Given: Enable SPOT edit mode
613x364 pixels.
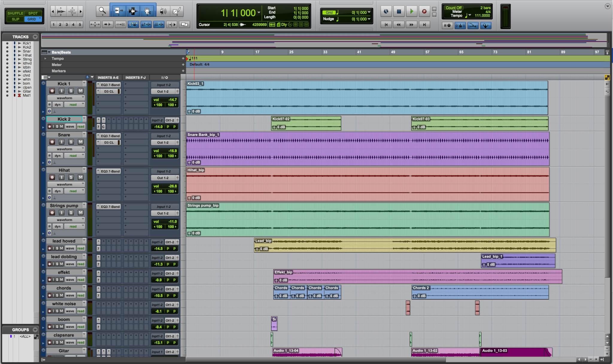Looking at the screenshot, I should coord(33,13).
